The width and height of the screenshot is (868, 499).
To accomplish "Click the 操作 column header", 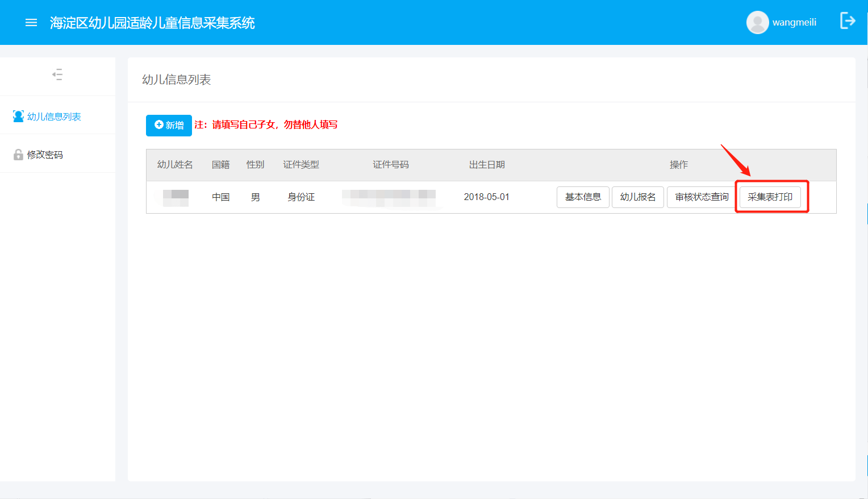I will coord(679,165).
